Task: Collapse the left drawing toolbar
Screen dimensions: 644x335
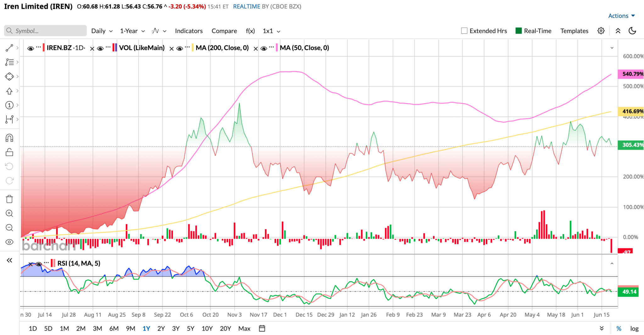Action: click(9, 260)
